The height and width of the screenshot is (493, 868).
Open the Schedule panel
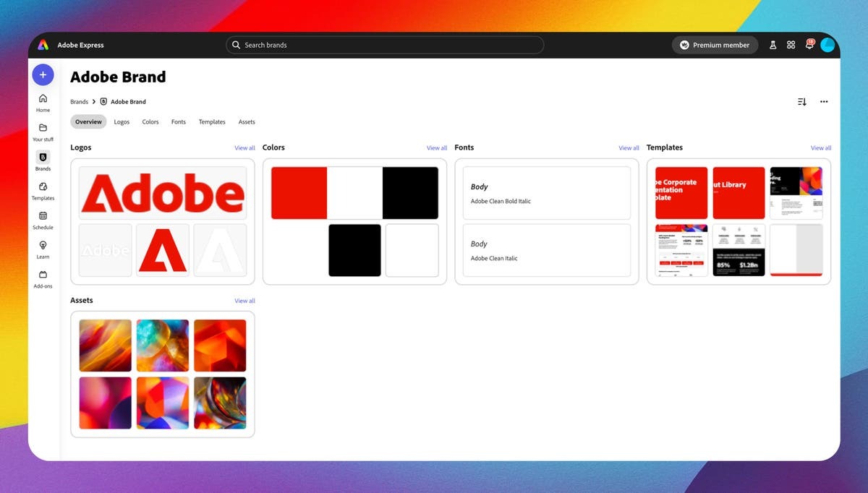(x=43, y=218)
